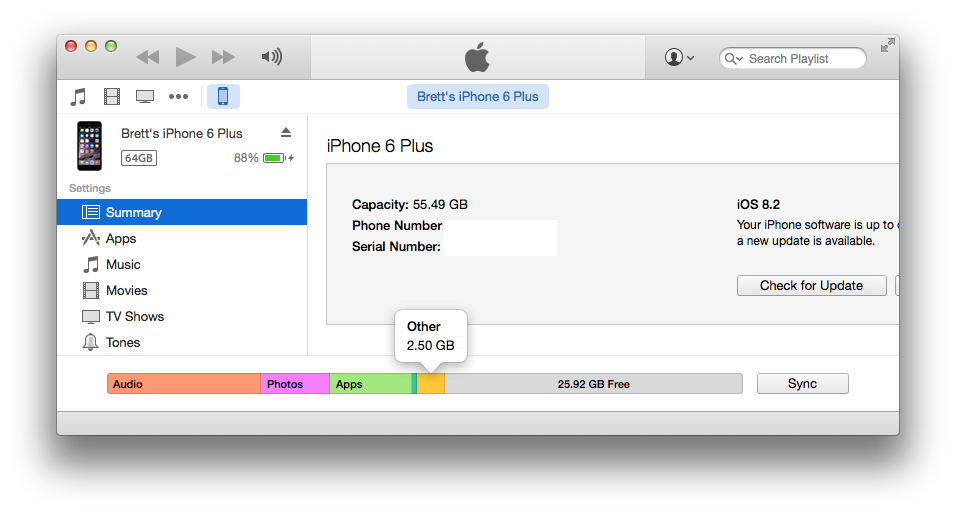Click the iPhone 6 Plus heading
The height and width of the screenshot is (514, 956).
(380, 146)
